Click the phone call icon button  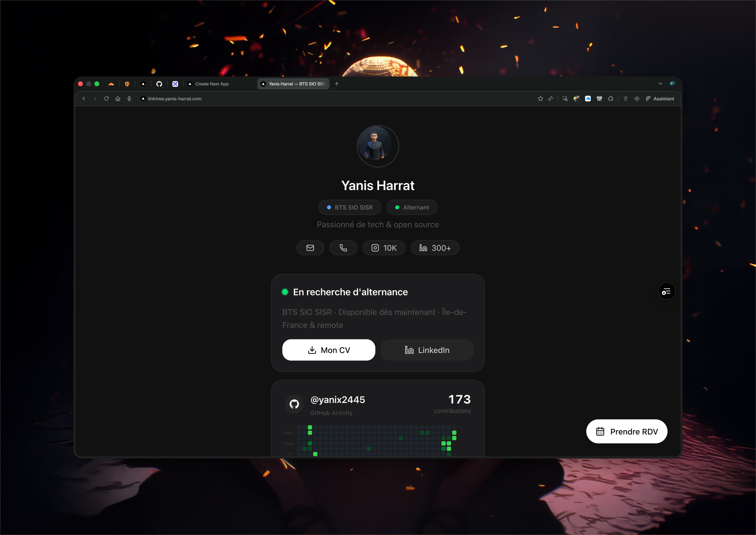point(343,248)
